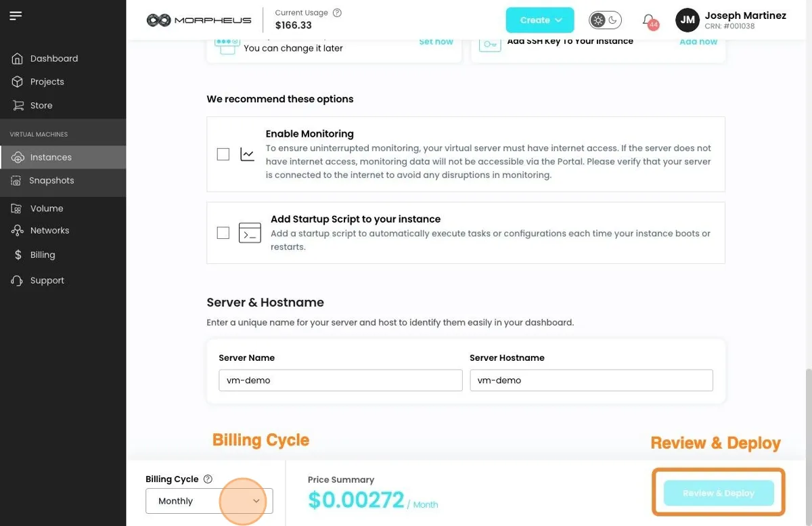Click the Review & Deploy button
Image resolution: width=812 pixels, height=526 pixels.
(719, 493)
